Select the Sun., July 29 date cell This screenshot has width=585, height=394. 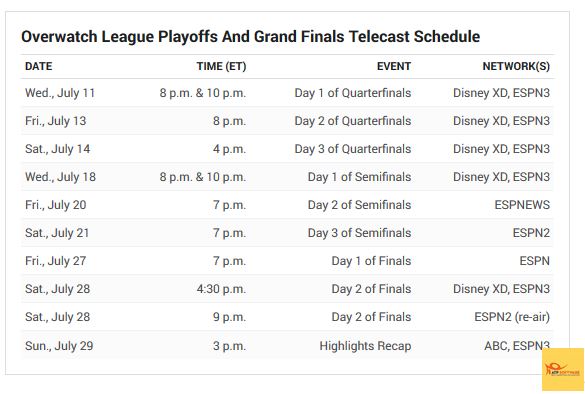pyautogui.click(x=59, y=345)
